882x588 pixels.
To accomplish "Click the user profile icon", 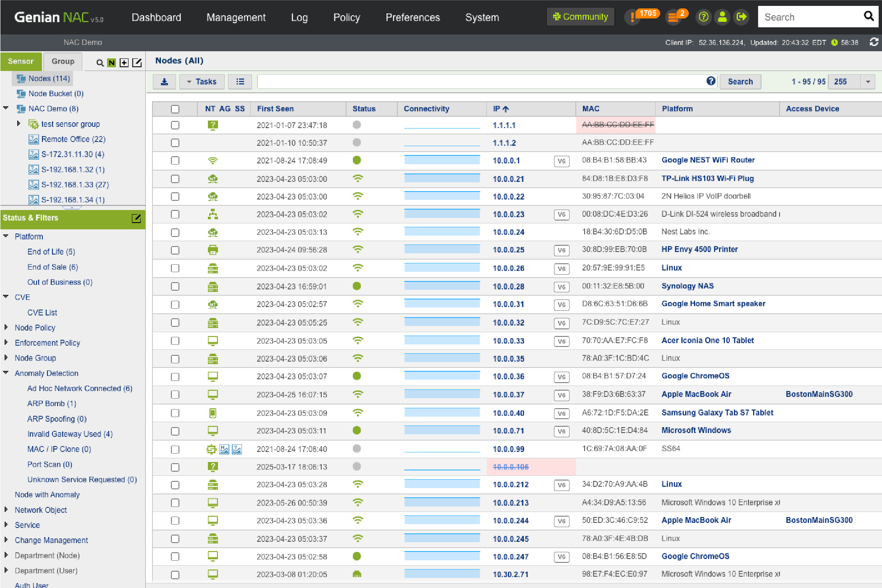I will tap(722, 17).
